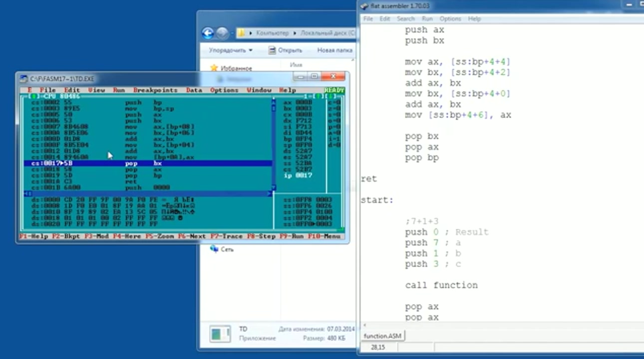Open recent locations dropdown beside forward button
Image resolution: width=644 pixels, height=359 pixels.
coord(232,33)
